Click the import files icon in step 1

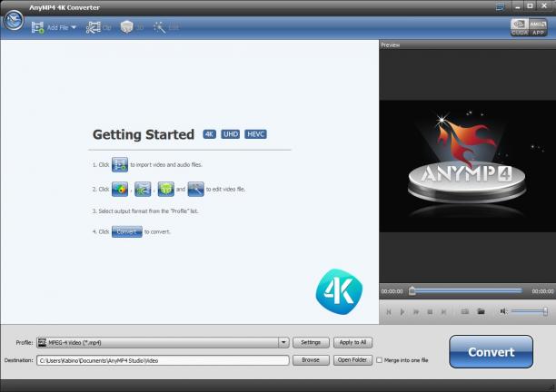pyautogui.click(x=120, y=164)
